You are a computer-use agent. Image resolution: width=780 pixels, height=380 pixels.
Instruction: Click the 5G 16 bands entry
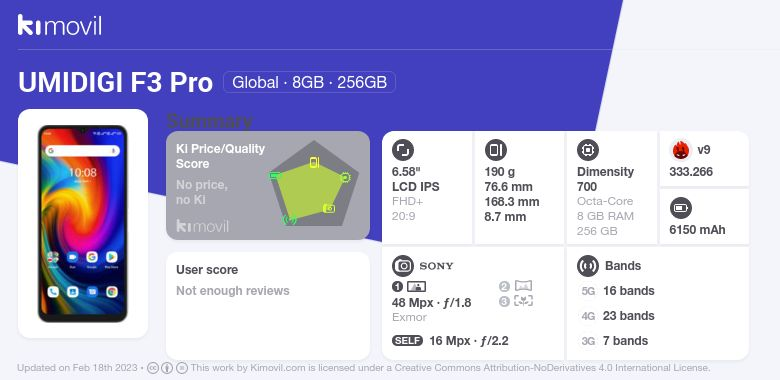click(x=618, y=291)
